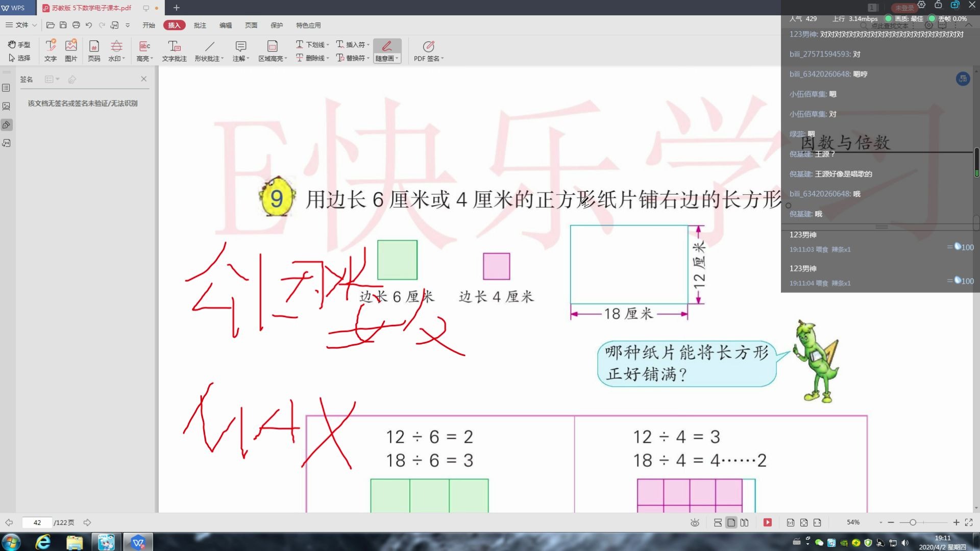Insert an image with the 图片 tool
Image resolution: width=980 pixels, height=551 pixels.
71,49
